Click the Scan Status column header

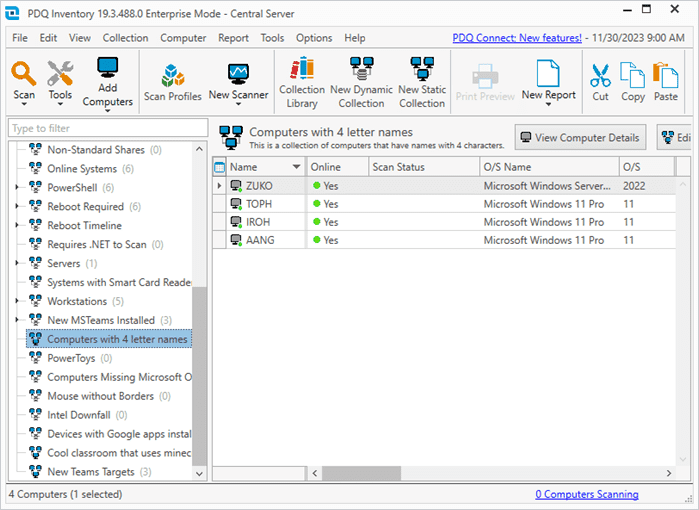[424, 167]
